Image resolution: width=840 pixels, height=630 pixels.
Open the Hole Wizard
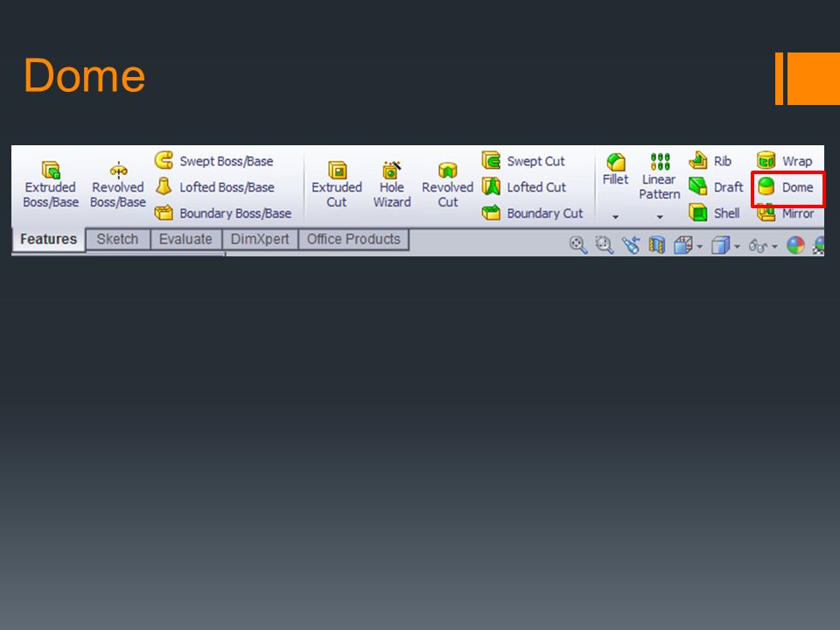[392, 185]
